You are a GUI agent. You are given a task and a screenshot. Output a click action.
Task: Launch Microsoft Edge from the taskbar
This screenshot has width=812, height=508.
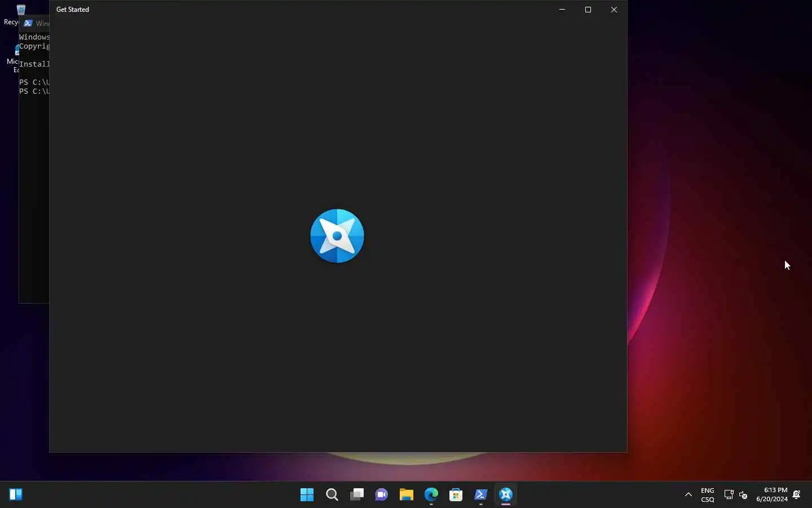431,495
